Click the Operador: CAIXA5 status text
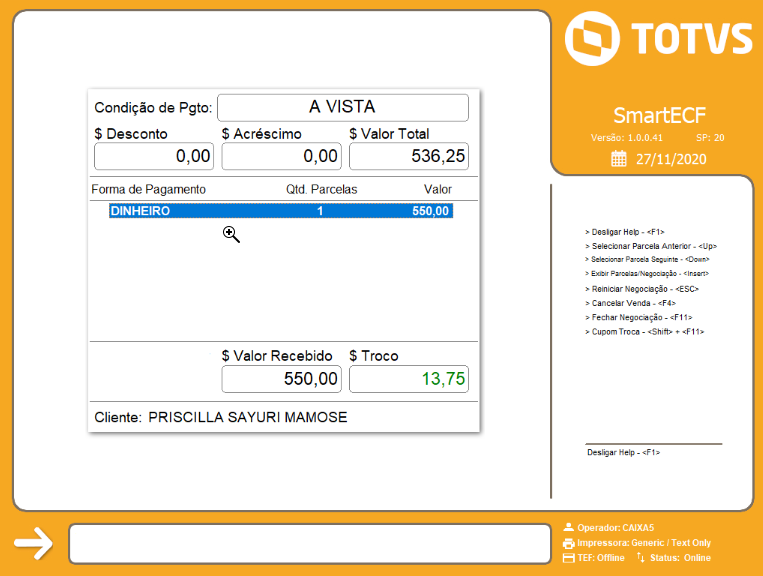763x576 pixels. [616, 527]
